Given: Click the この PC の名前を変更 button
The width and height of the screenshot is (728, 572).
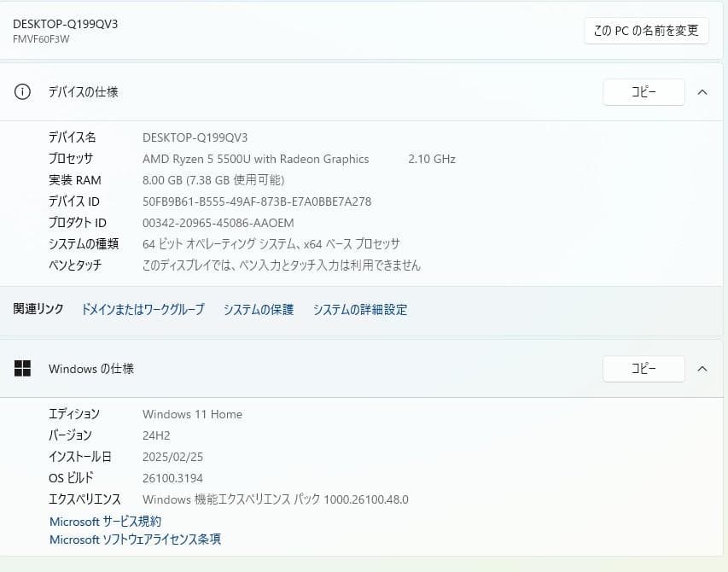Looking at the screenshot, I should point(647,31).
